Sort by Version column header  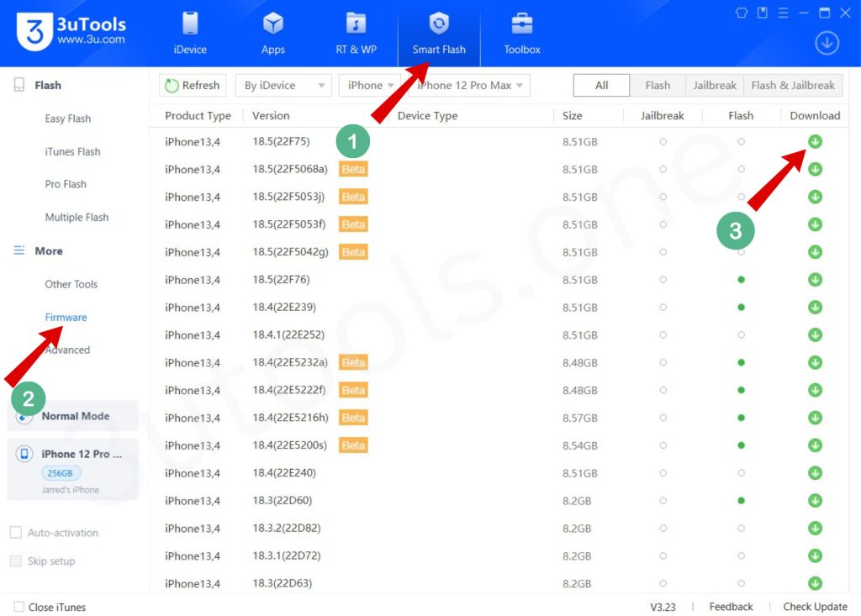(x=271, y=116)
